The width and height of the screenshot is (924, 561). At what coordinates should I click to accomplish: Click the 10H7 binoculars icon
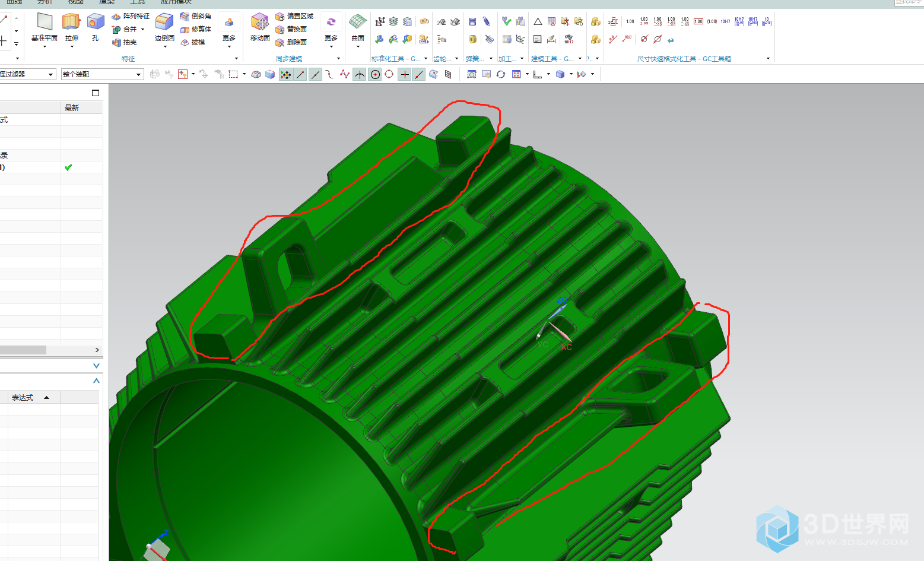point(569,39)
